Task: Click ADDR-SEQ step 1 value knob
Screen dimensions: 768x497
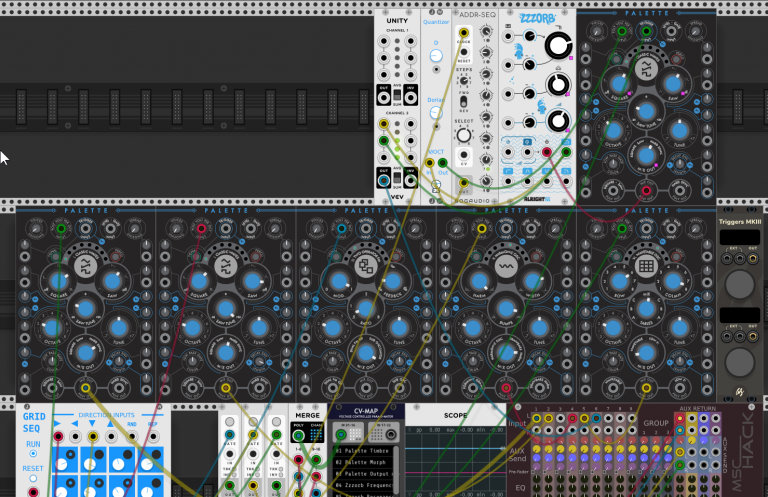Action: click(x=485, y=32)
